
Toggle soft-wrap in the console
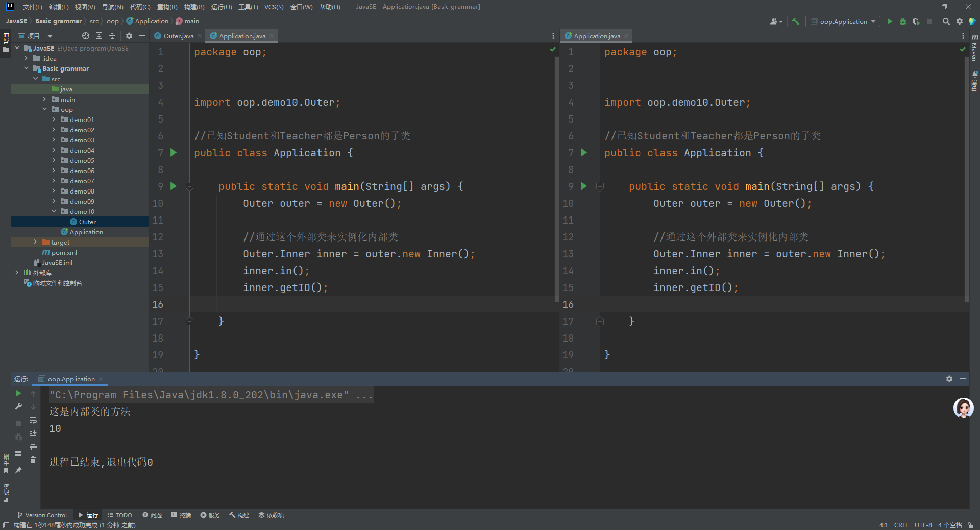(33, 420)
